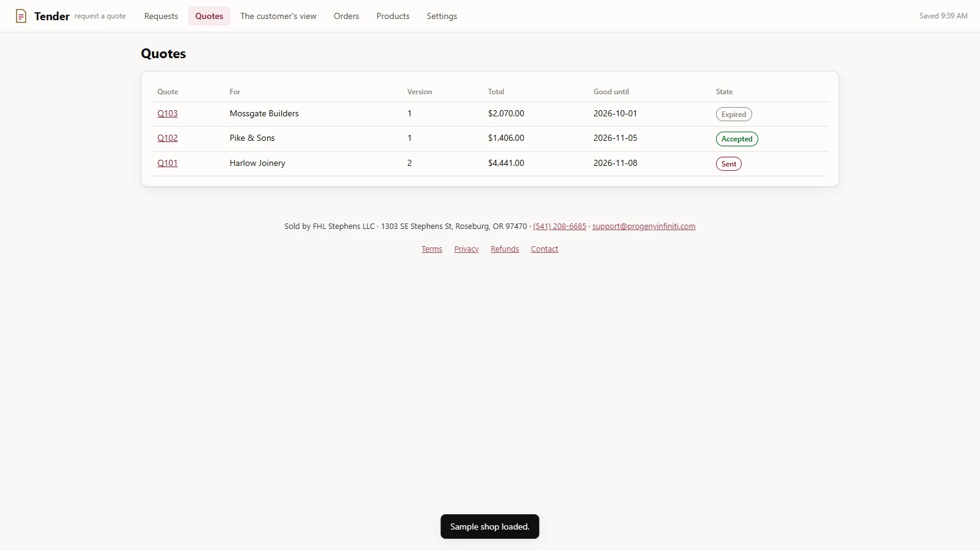980x551 pixels.
Task: Open quote Q101 link
Action: 167,163
